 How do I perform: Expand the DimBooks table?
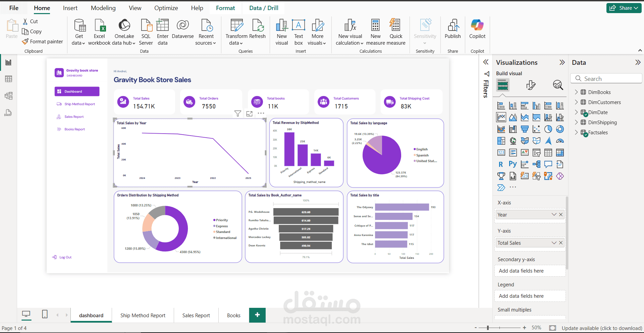576,92
